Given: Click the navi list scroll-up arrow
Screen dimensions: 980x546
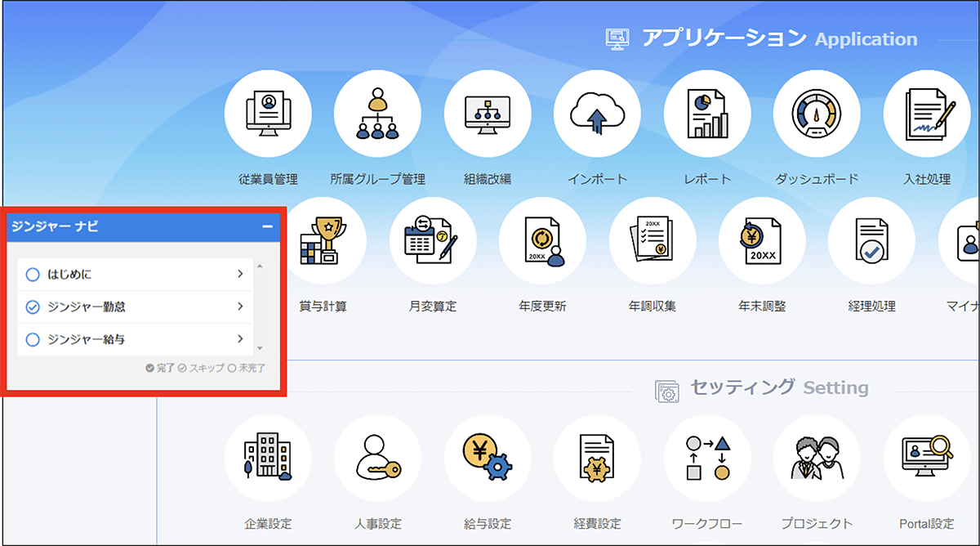Looking at the screenshot, I should [260, 266].
